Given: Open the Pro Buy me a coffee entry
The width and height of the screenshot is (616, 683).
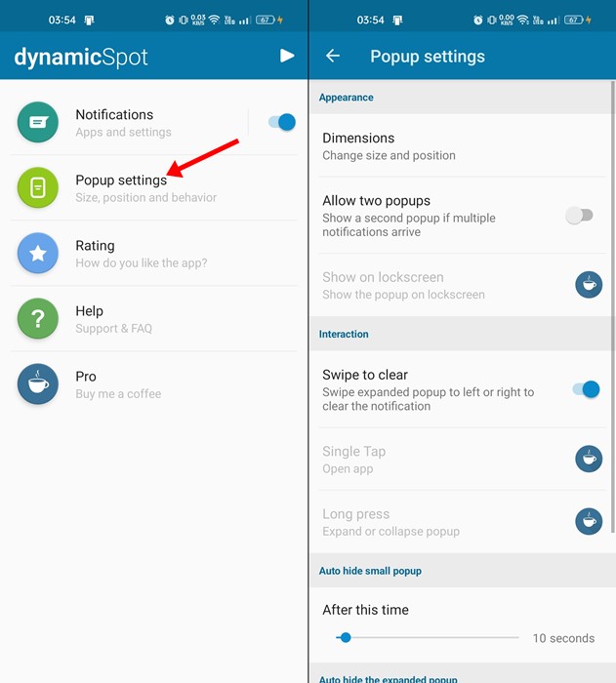Looking at the screenshot, I should click(x=154, y=383).
